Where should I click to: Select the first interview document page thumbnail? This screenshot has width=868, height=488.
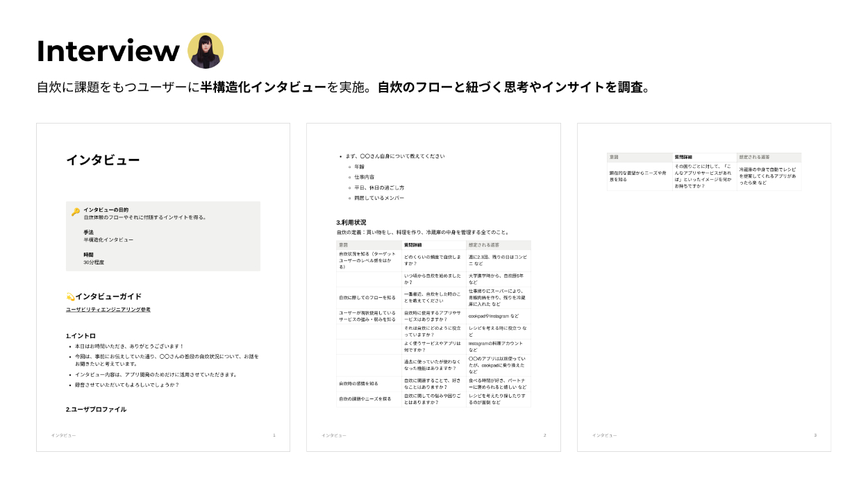point(163,287)
